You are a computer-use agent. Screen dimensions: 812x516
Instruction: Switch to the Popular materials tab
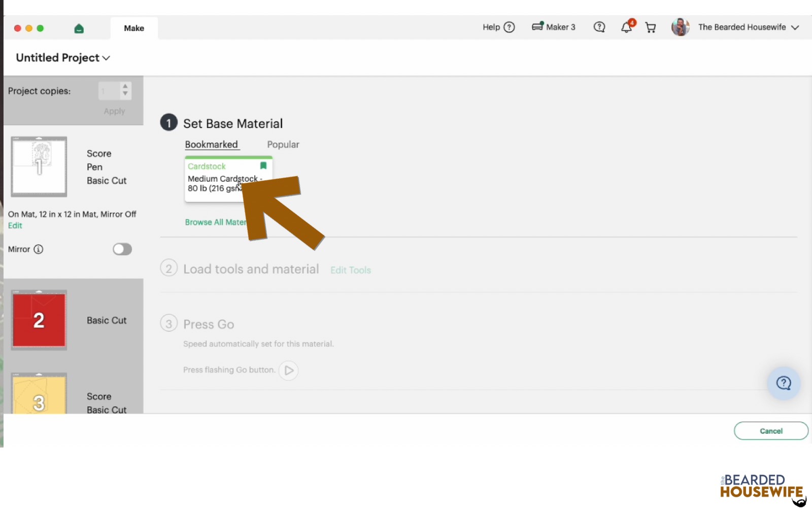click(283, 145)
